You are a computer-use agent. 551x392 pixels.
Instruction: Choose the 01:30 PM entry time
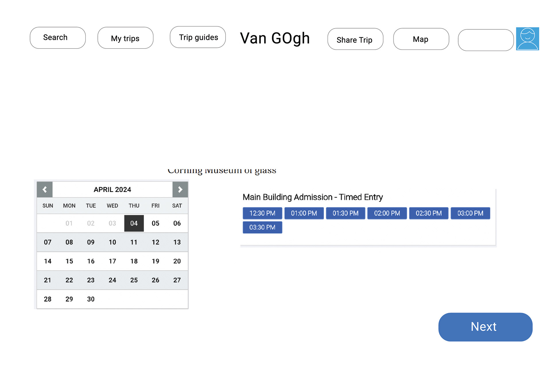[x=346, y=213]
